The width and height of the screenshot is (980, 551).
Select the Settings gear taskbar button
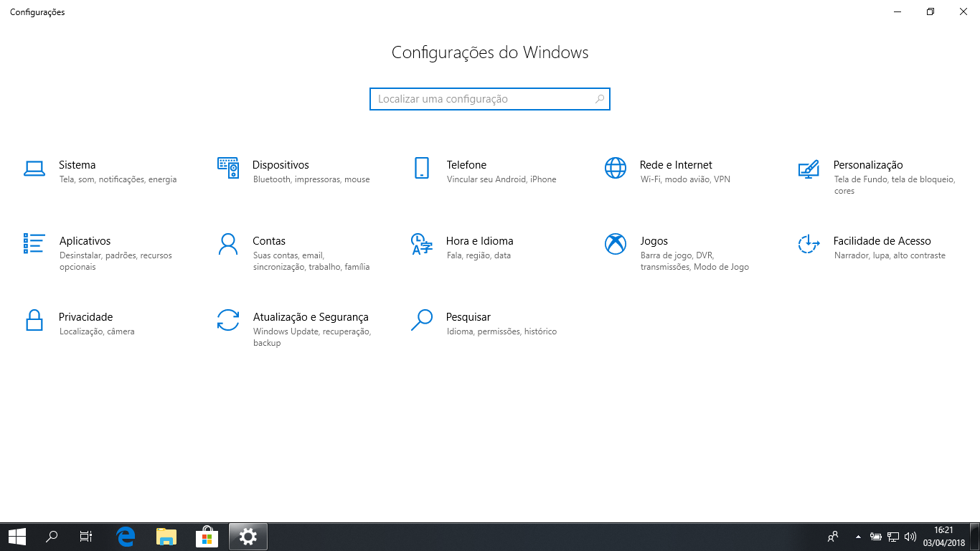click(x=248, y=537)
